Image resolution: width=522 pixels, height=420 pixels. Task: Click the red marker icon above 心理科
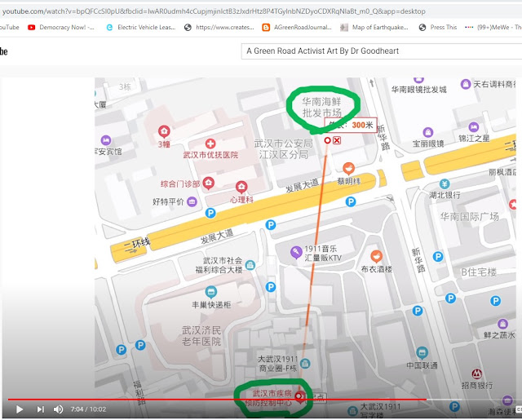(x=241, y=188)
